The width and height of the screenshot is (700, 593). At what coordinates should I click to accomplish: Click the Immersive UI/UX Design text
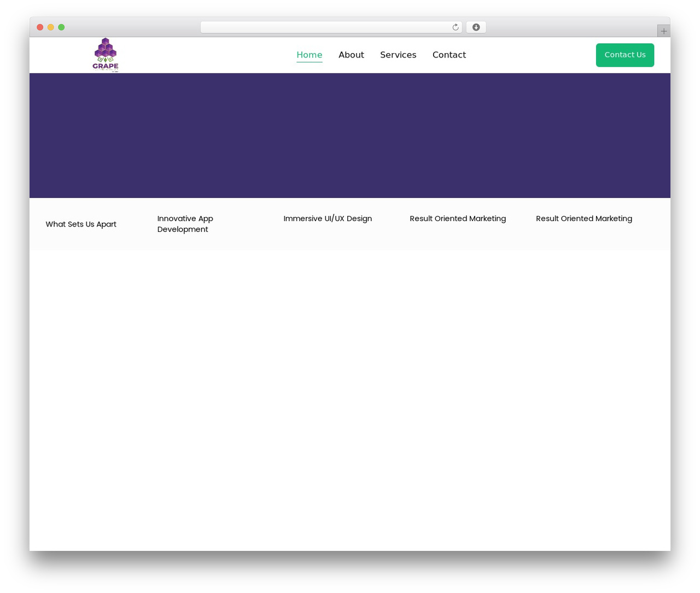click(x=328, y=218)
